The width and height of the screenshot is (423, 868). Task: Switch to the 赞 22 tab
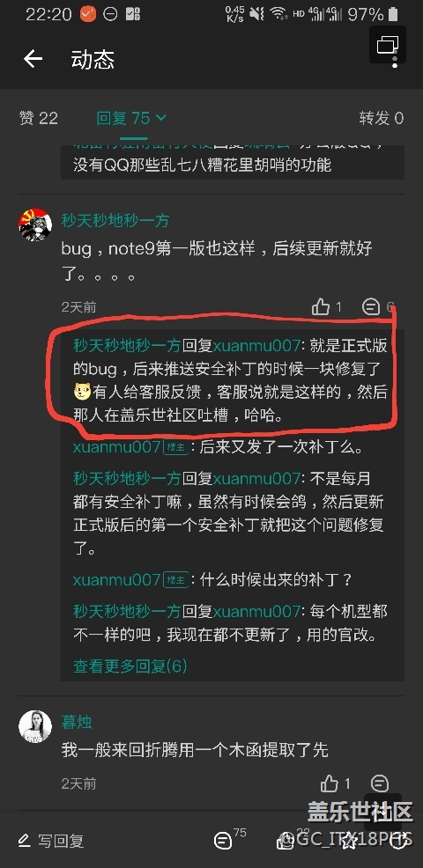pyautogui.click(x=38, y=118)
